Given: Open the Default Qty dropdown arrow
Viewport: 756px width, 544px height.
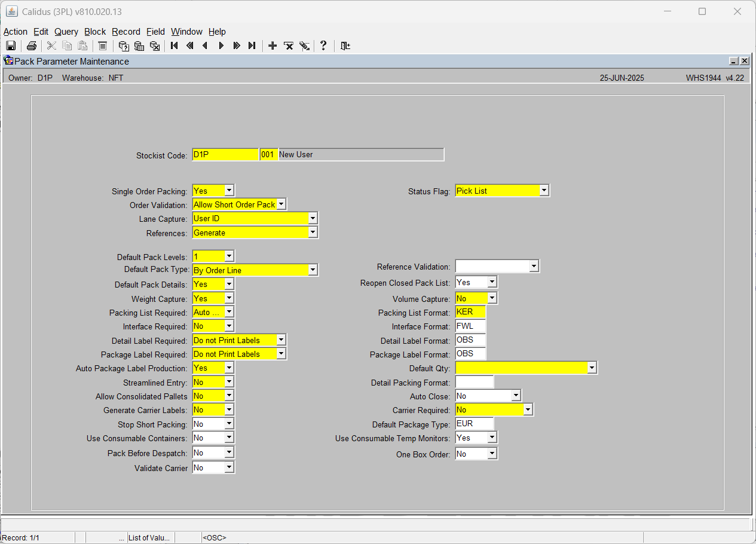Looking at the screenshot, I should [592, 368].
